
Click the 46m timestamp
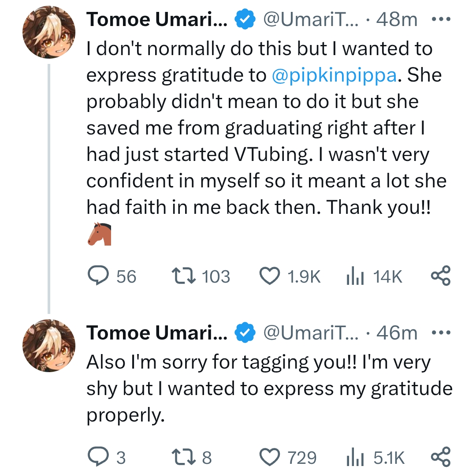pyautogui.click(x=397, y=333)
